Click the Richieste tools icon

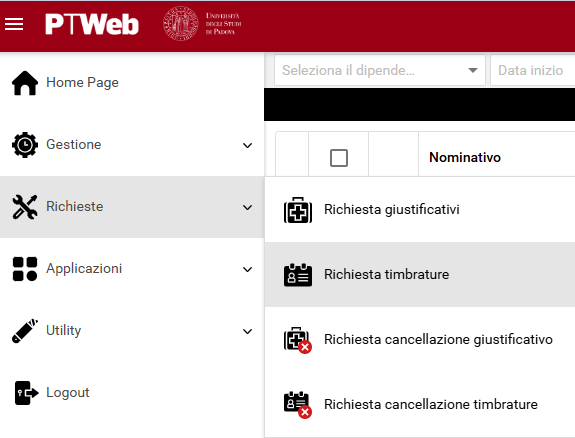coord(25,207)
